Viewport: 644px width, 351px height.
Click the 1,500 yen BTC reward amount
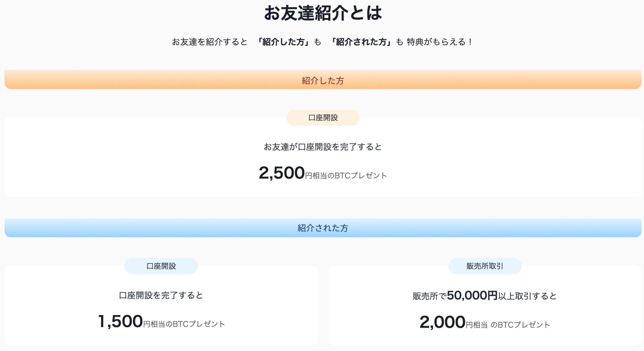(x=121, y=321)
